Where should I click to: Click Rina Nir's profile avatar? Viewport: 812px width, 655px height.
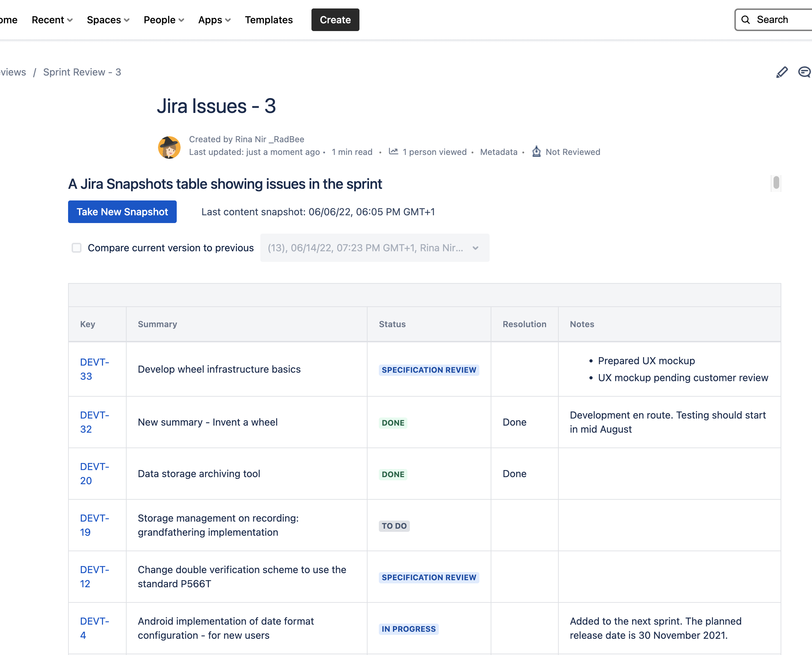tap(169, 147)
